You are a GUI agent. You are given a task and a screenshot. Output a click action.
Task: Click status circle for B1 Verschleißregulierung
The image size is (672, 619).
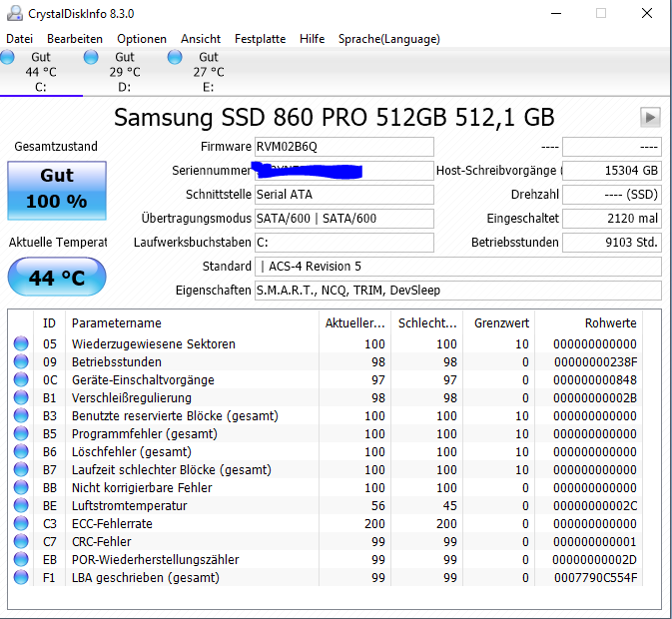21,397
